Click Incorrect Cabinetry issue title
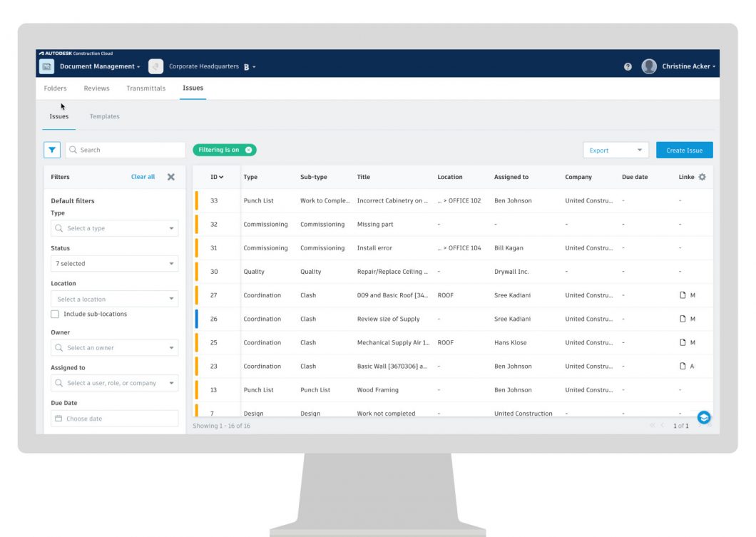Screen dimensions: 756x537 [392, 200]
